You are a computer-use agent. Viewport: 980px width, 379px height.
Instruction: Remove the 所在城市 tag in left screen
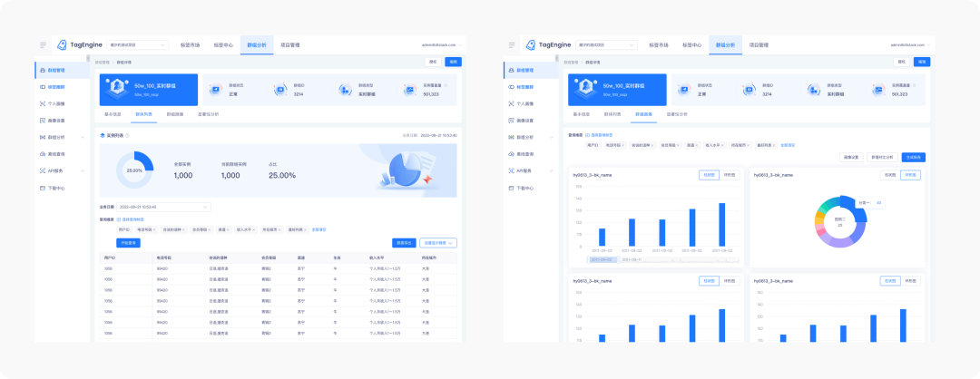[279, 229]
